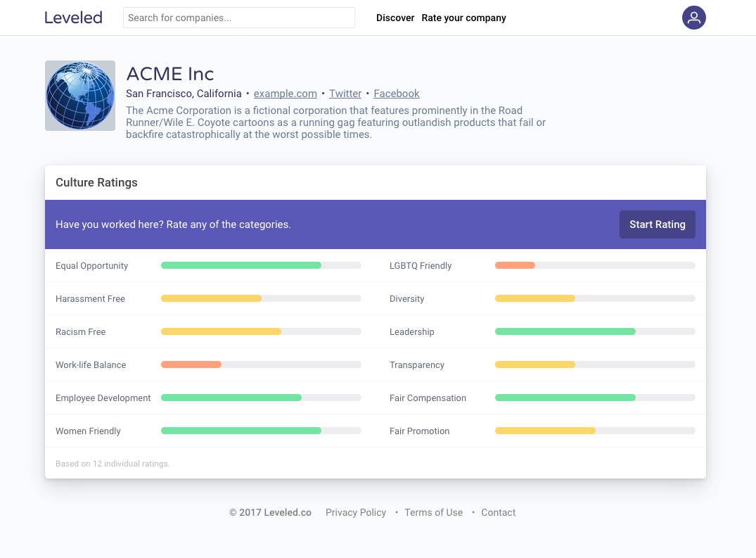
Task: Click the Contact footer link
Action: click(498, 512)
